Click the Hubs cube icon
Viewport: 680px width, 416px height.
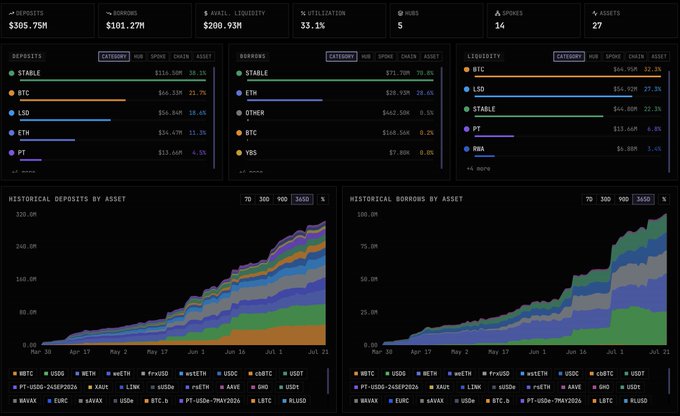click(400, 13)
